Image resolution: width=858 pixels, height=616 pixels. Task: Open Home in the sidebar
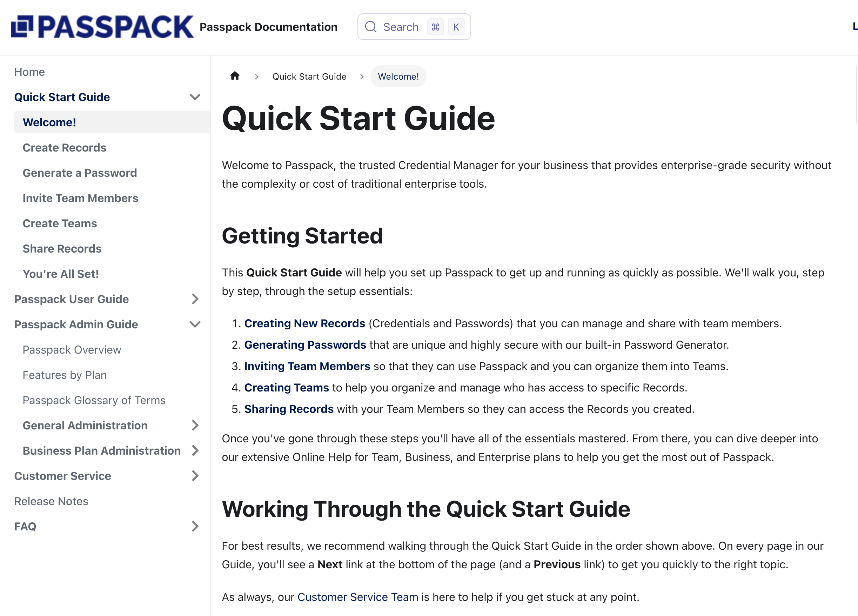coord(29,72)
